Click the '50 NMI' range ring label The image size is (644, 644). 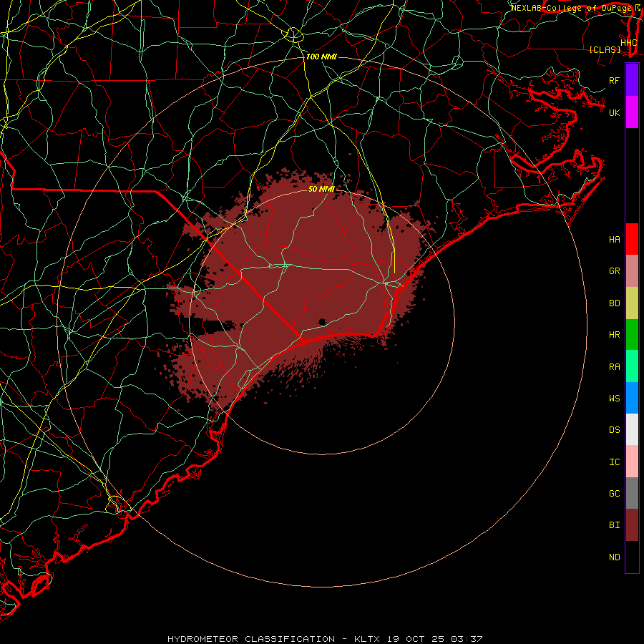(321, 189)
